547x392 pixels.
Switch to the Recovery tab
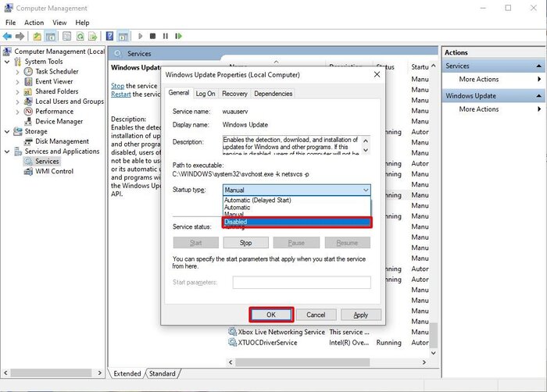(234, 94)
